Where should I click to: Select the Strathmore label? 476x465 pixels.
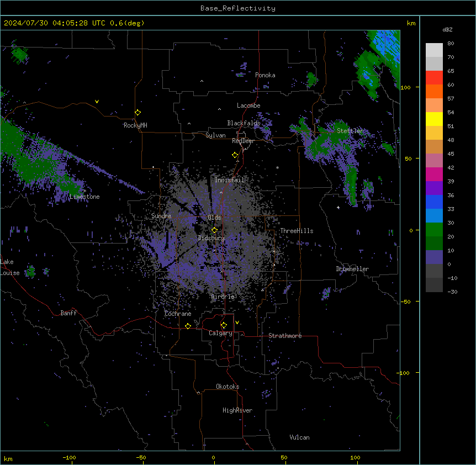(285, 336)
